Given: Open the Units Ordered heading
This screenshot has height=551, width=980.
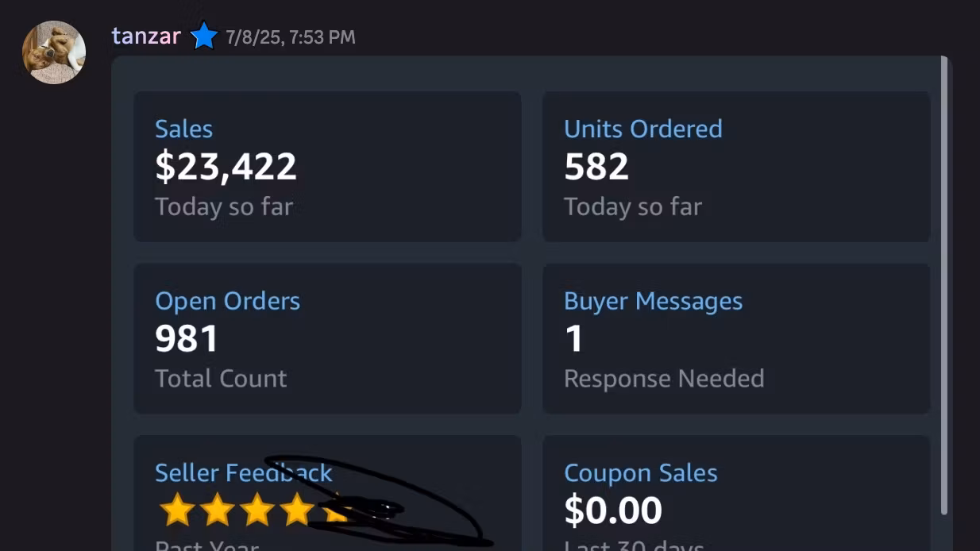Looking at the screenshot, I should click(x=642, y=129).
